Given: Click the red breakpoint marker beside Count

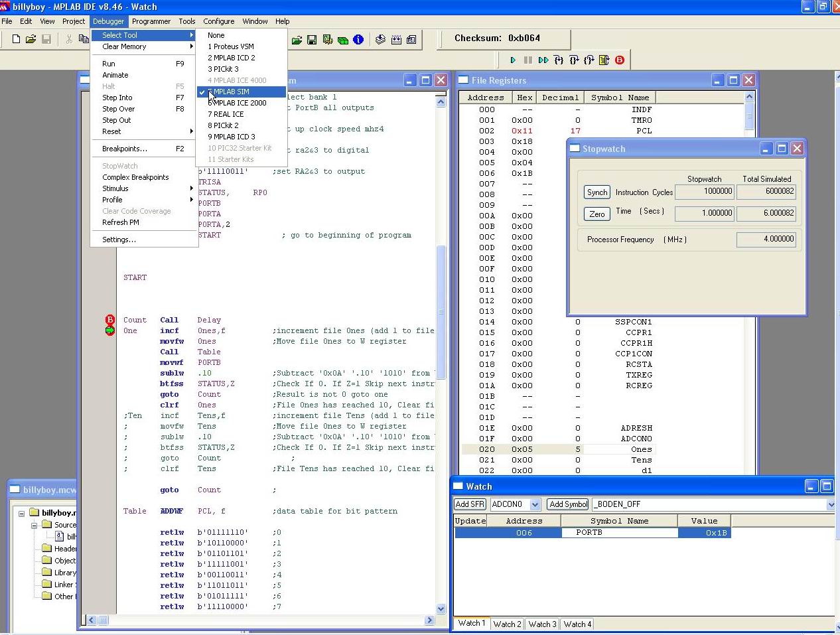Looking at the screenshot, I should point(110,320).
